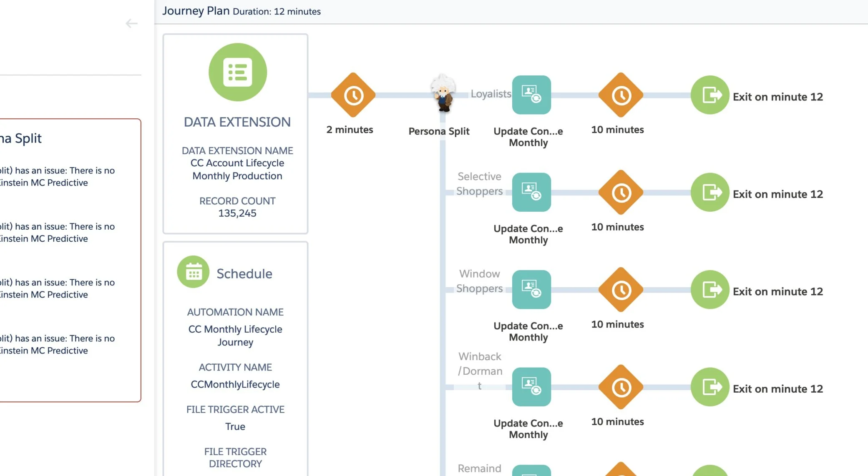Open Update Contact activity on Loyalists path

531,95
